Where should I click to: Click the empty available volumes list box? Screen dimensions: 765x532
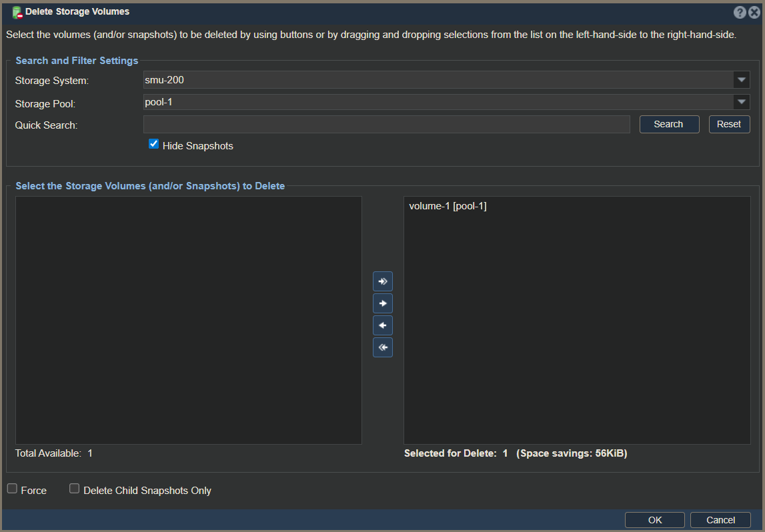[189, 321]
